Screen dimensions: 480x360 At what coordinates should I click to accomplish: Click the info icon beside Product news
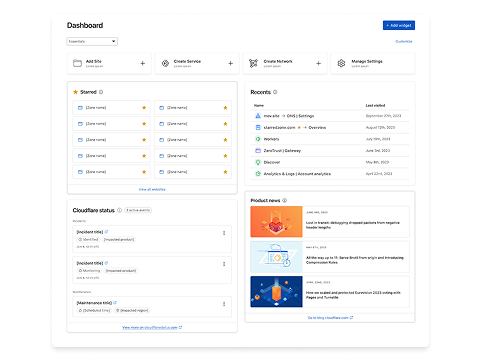285,200
